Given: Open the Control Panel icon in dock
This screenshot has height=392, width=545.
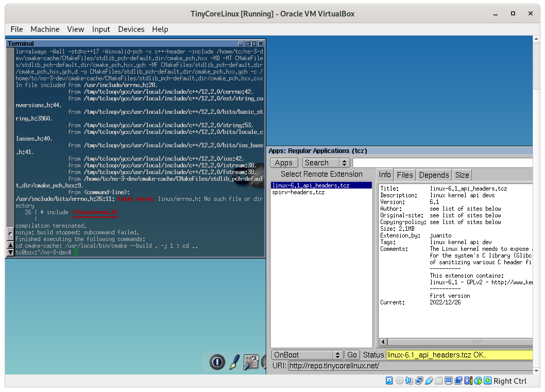Looking at the screenshot, I should [251, 362].
